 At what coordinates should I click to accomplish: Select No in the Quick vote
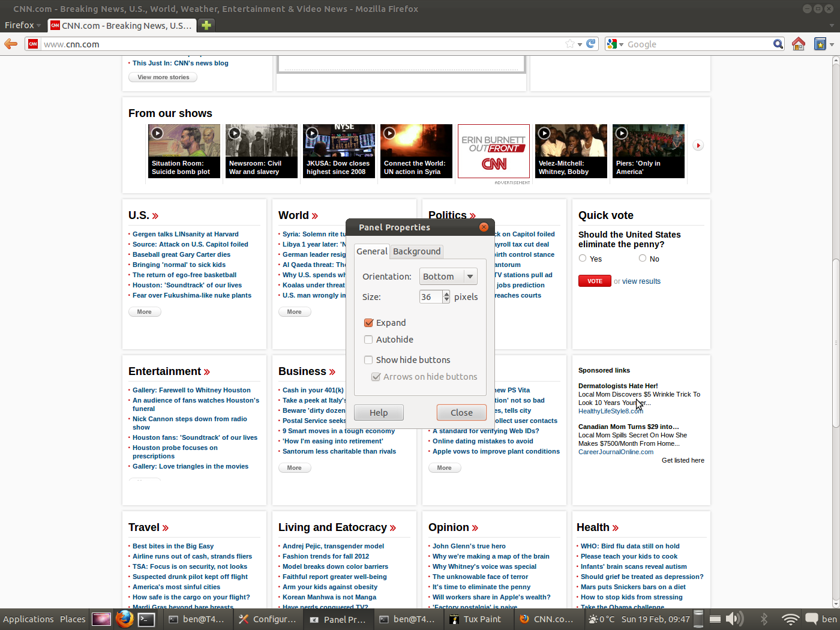click(643, 258)
